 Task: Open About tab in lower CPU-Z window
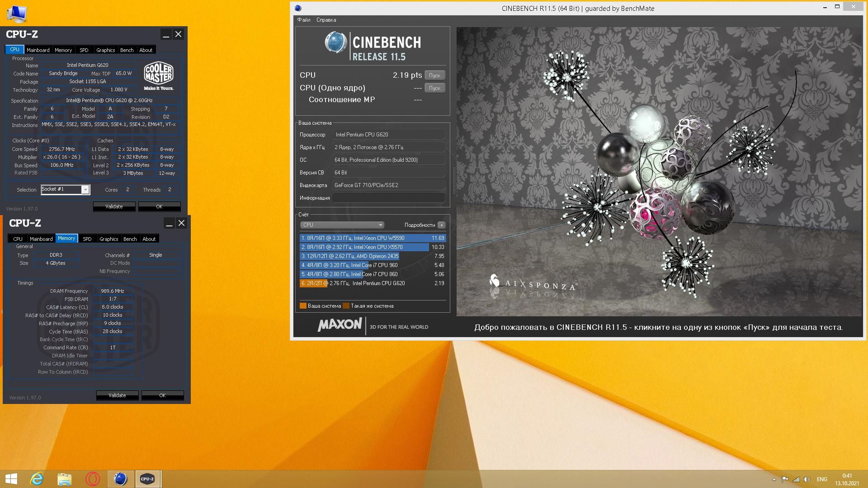click(x=149, y=239)
